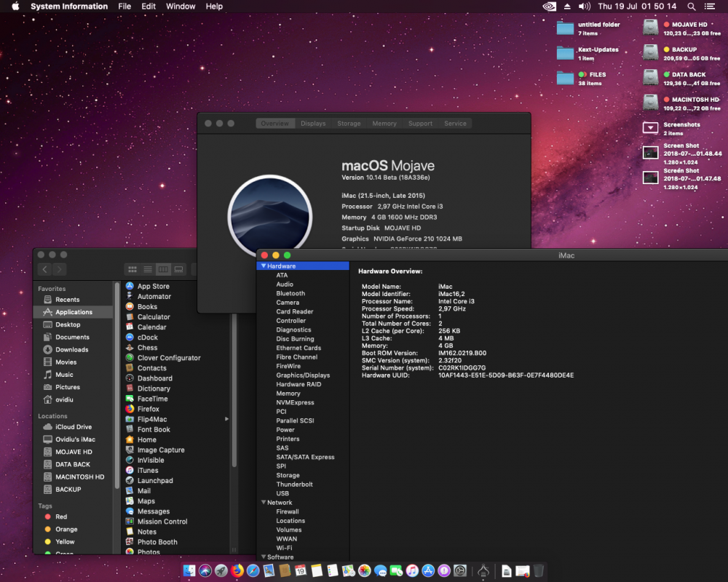Open Notification Center icon in menu bar
This screenshot has width=728, height=582.
click(x=709, y=7)
